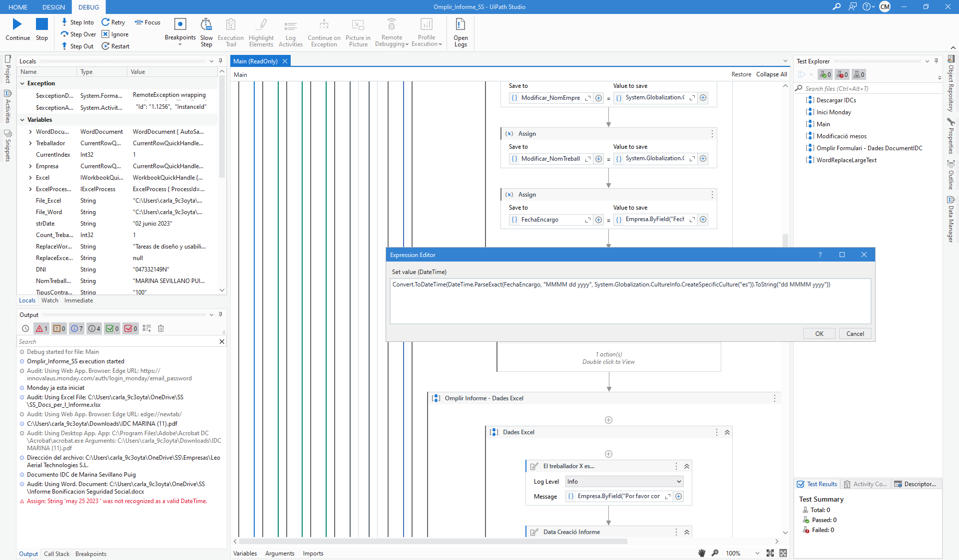Viewport: 959px width, 560px height.
Task: Open the pan hand tool
Action: [x=702, y=553]
